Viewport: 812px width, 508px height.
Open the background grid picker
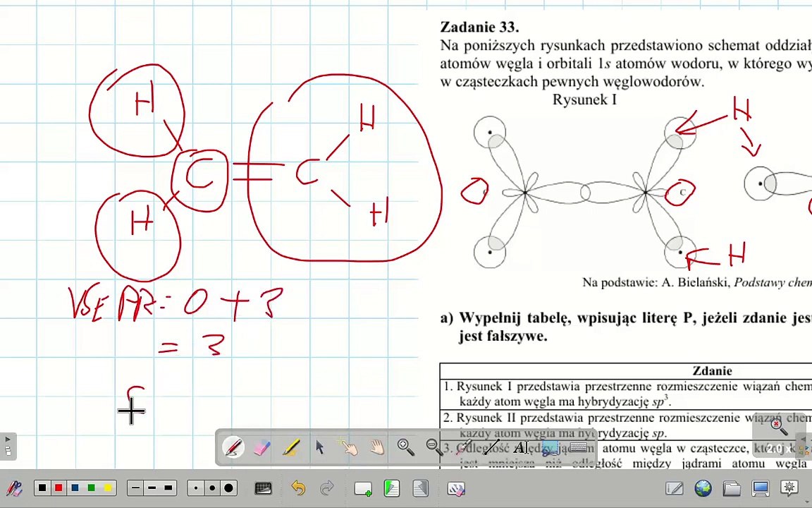click(263, 488)
